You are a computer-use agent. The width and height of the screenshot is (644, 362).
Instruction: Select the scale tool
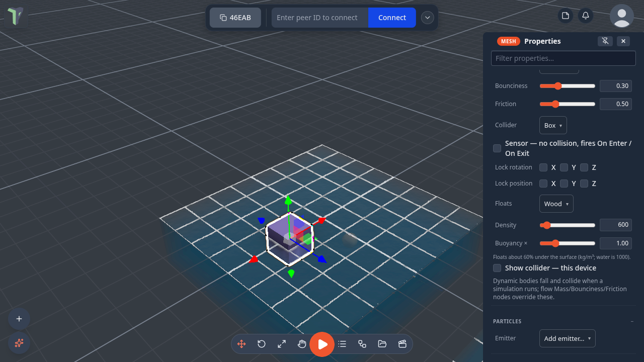[x=282, y=344]
